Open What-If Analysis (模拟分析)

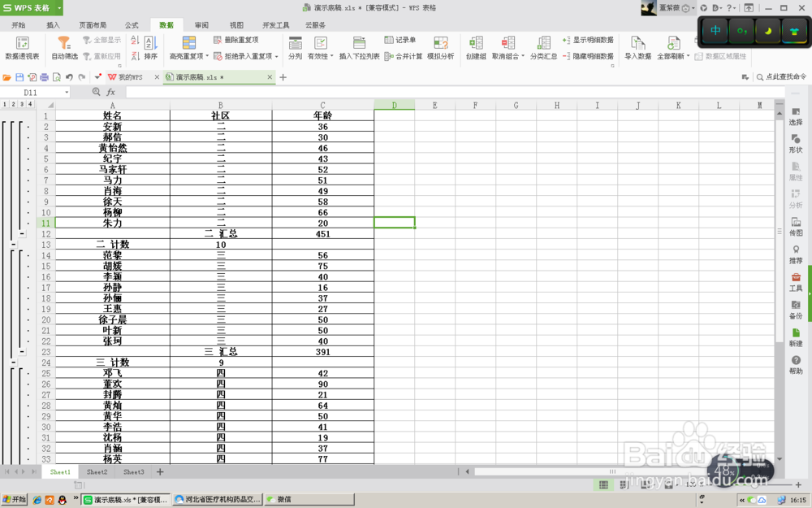(x=441, y=48)
